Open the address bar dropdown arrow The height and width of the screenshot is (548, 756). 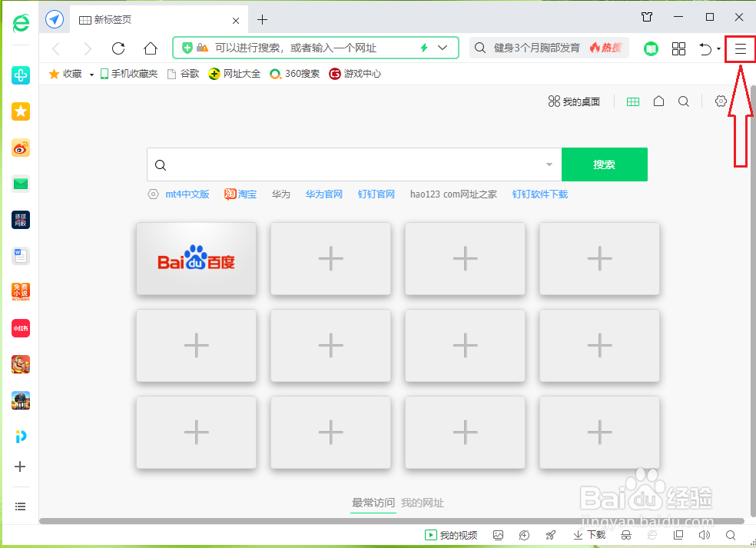point(443,48)
